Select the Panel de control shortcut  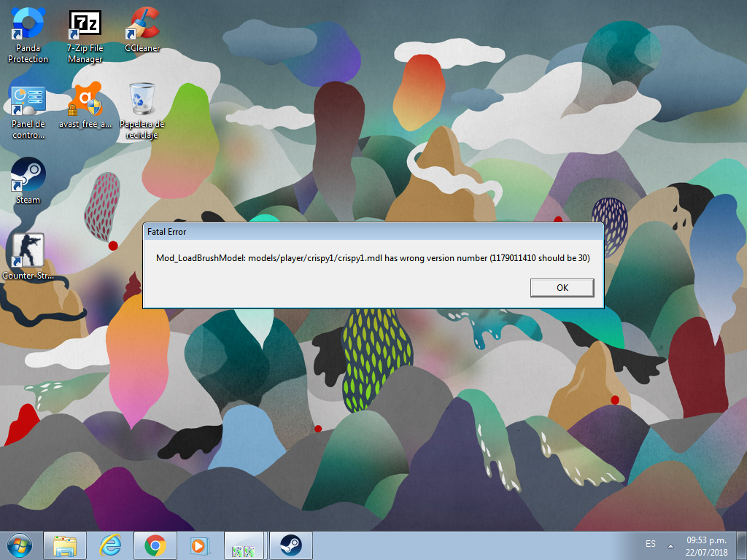[28, 112]
